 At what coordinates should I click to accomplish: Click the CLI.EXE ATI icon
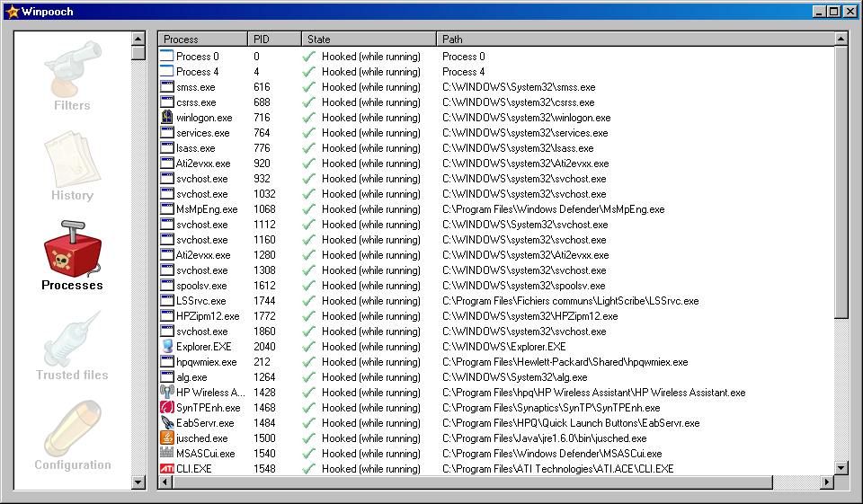(167, 468)
